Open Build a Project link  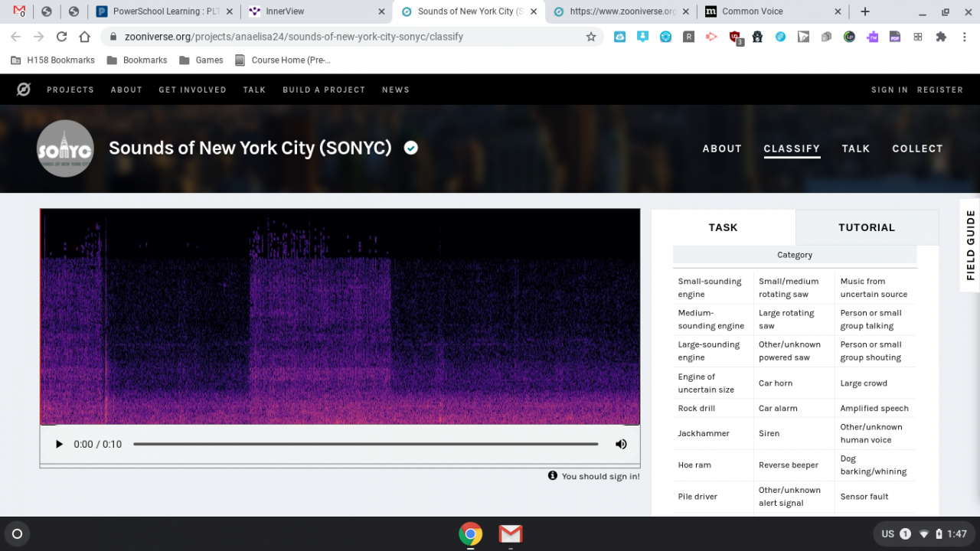tap(324, 90)
